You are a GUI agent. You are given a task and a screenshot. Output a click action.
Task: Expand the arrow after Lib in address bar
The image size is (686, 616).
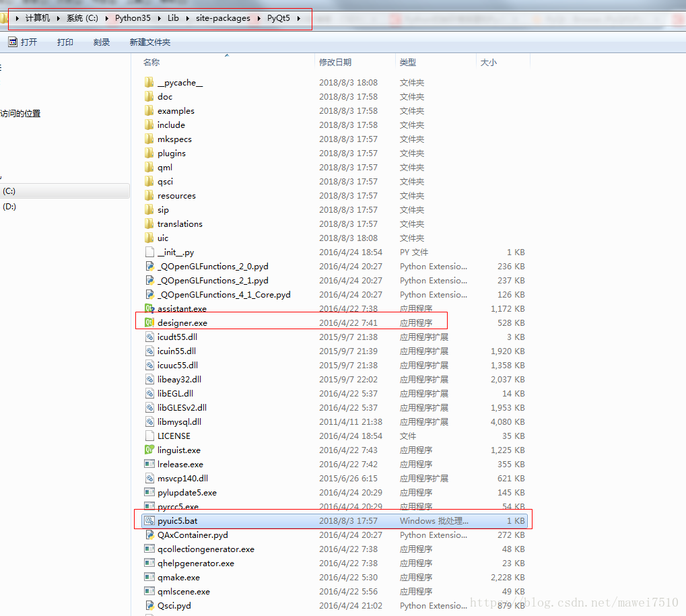click(187, 18)
